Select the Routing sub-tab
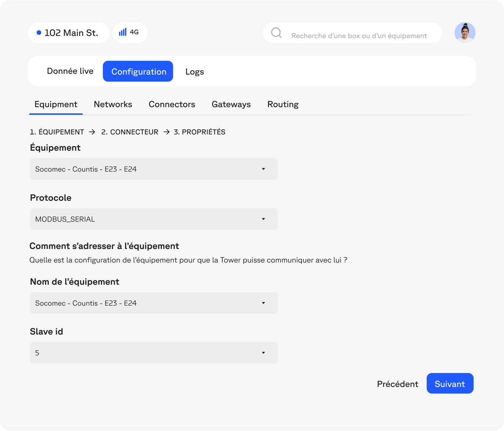Screen dimensions: 504x431 (283, 105)
